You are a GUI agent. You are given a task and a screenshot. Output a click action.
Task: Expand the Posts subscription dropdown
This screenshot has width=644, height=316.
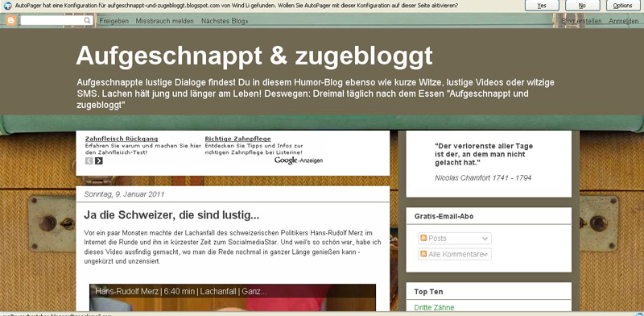click(x=454, y=239)
